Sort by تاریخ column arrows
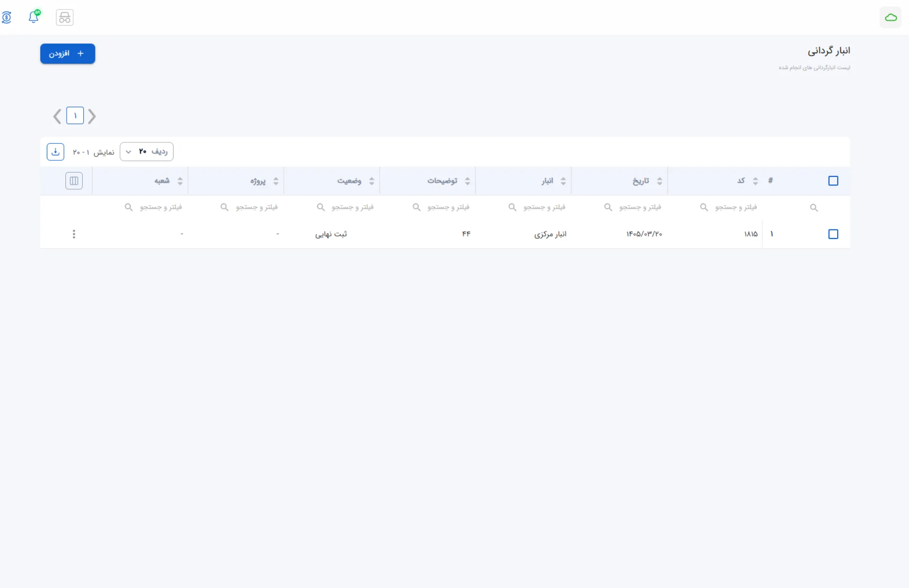Screen dimensions: 909x588 click(x=659, y=181)
